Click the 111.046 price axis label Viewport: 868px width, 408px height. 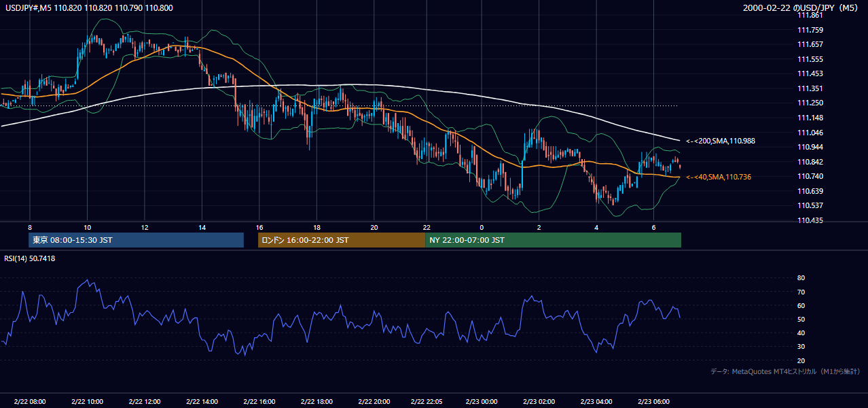(810, 133)
